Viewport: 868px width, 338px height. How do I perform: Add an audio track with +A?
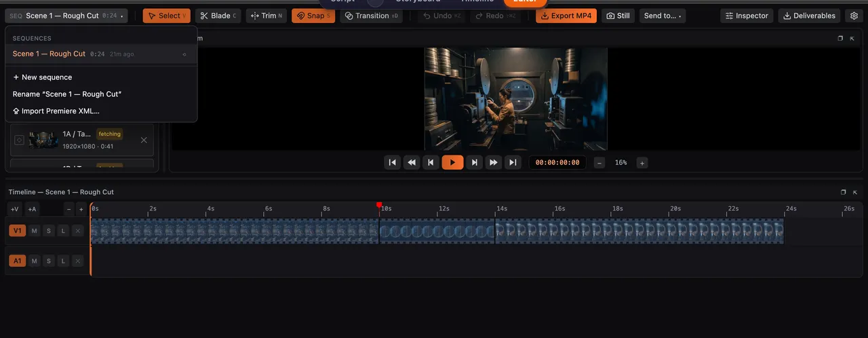tap(32, 209)
